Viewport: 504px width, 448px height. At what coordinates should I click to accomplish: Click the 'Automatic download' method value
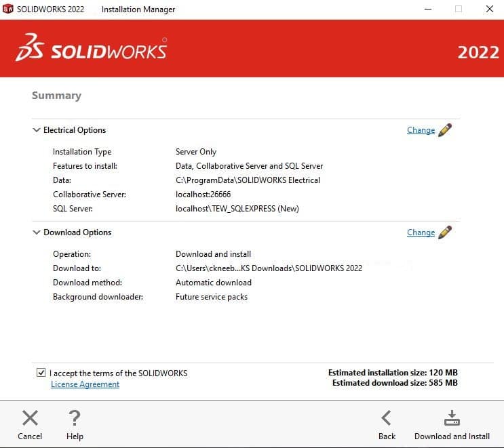click(x=214, y=283)
